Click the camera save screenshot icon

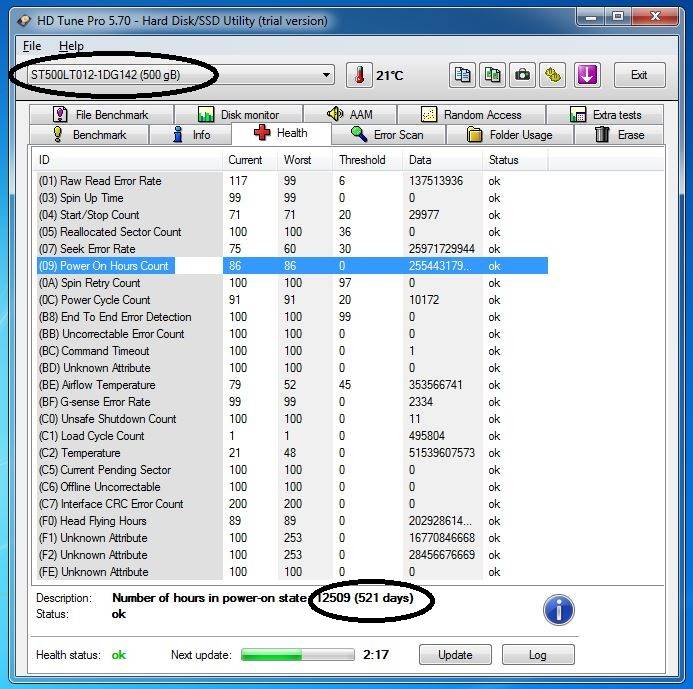[522, 75]
